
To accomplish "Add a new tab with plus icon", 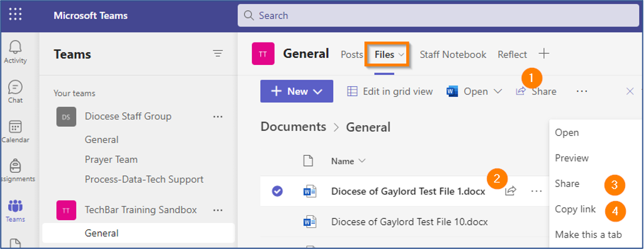I will tap(544, 54).
